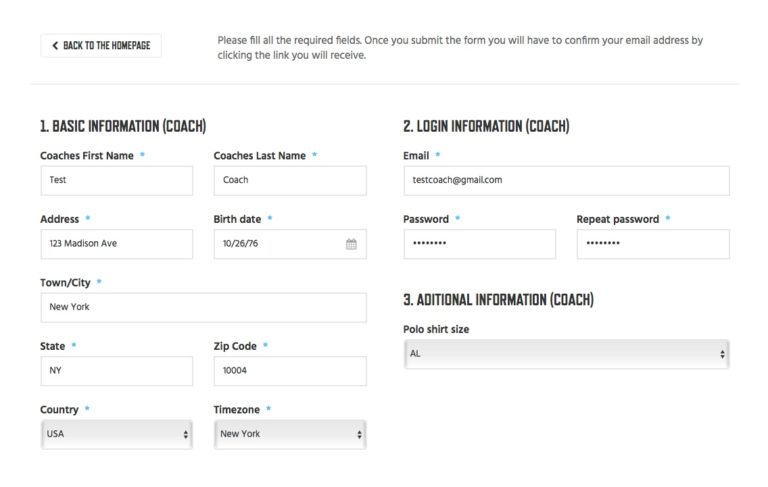Viewport: 768px width, 487px height.
Task: Focus the Address field with 123 Madison Ave
Action: tap(117, 244)
